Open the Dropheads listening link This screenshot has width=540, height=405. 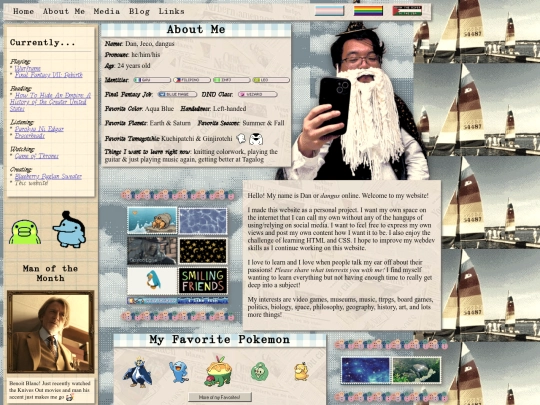pos(30,136)
